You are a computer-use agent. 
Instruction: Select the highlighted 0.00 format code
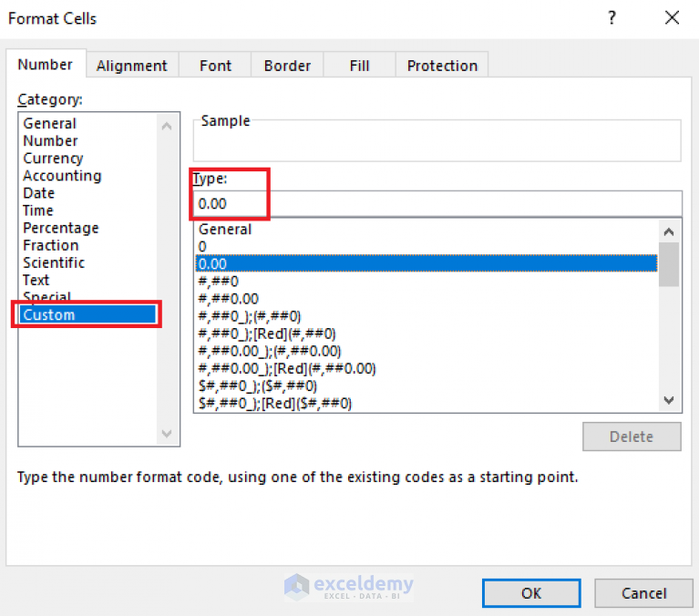[x=427, y=263]
